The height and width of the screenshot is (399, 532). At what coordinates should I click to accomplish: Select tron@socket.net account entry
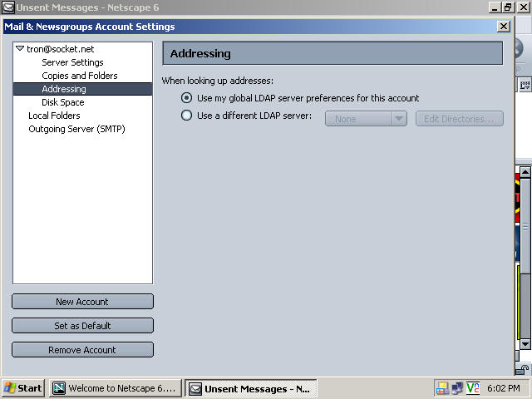[x=60, y=49]
